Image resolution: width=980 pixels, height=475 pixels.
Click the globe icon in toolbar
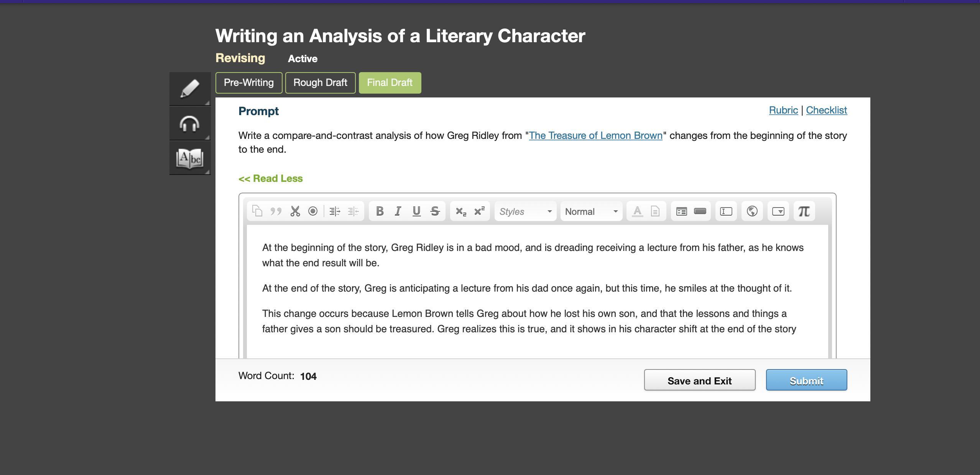click(x=752, y=211)
